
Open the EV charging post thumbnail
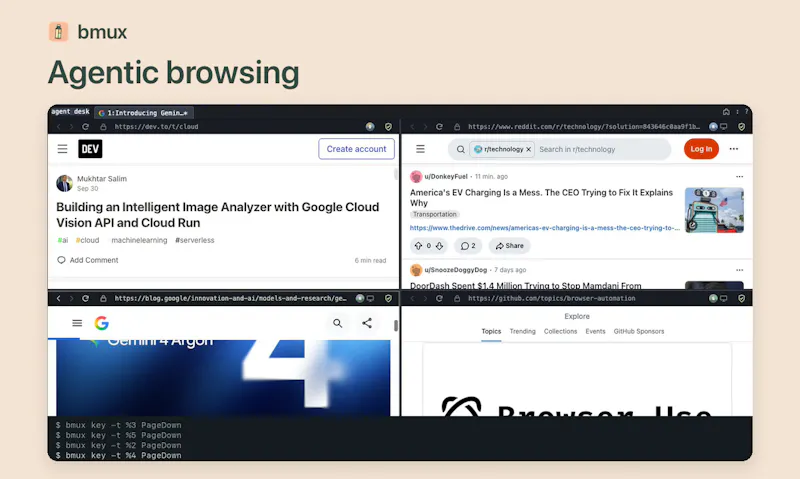click(x=714, y=210)
